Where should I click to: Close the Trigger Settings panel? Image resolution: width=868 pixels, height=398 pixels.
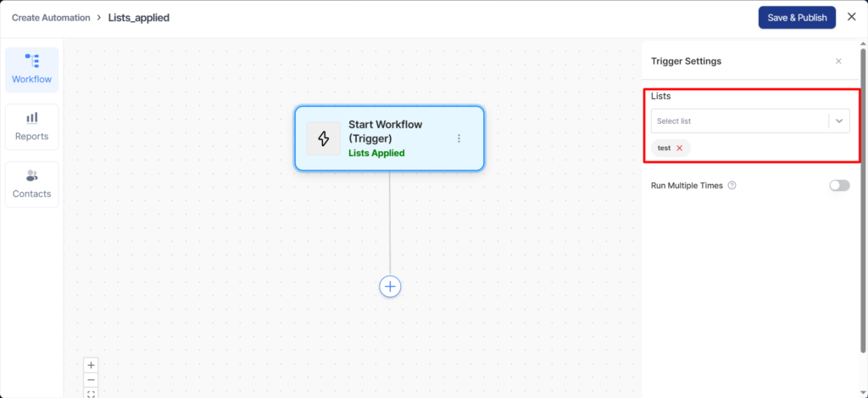click(838, 61)
